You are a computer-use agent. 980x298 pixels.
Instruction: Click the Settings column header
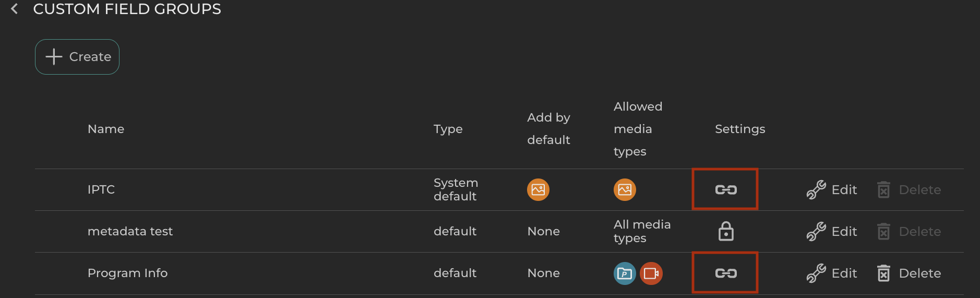click(x=739, y=129)
